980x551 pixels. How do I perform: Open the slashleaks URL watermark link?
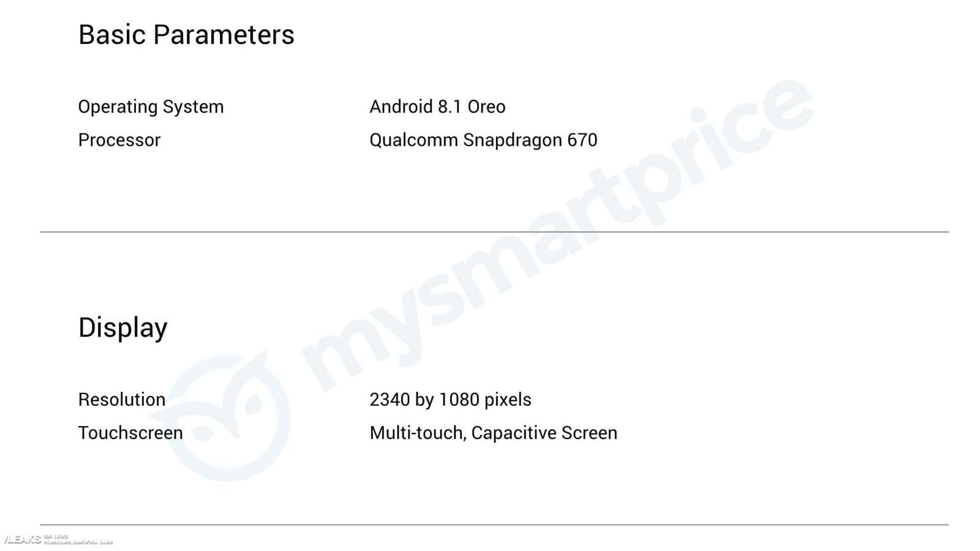point(78,542)
